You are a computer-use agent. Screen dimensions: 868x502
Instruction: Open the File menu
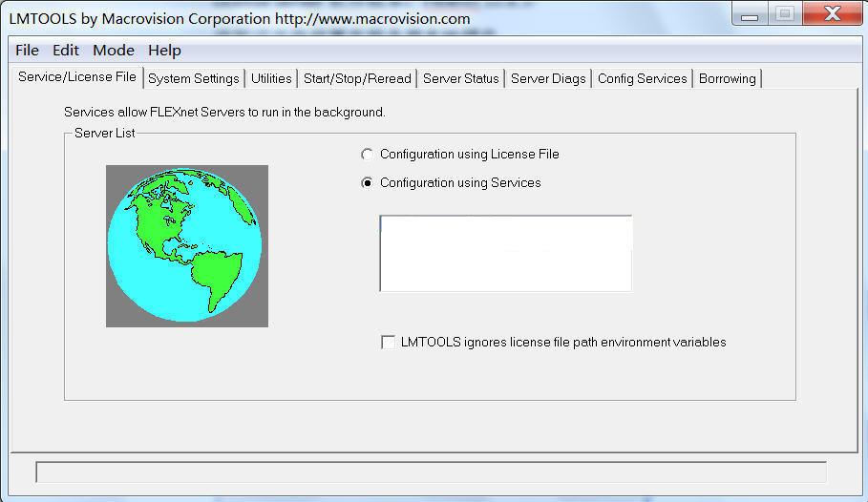pyautogui.click(x=27, y=51)
